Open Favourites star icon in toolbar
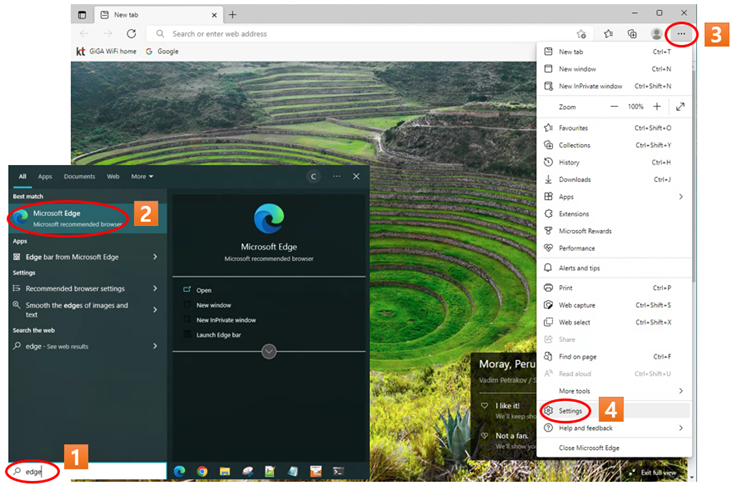 pyautogui.click(x=608, y=34)
